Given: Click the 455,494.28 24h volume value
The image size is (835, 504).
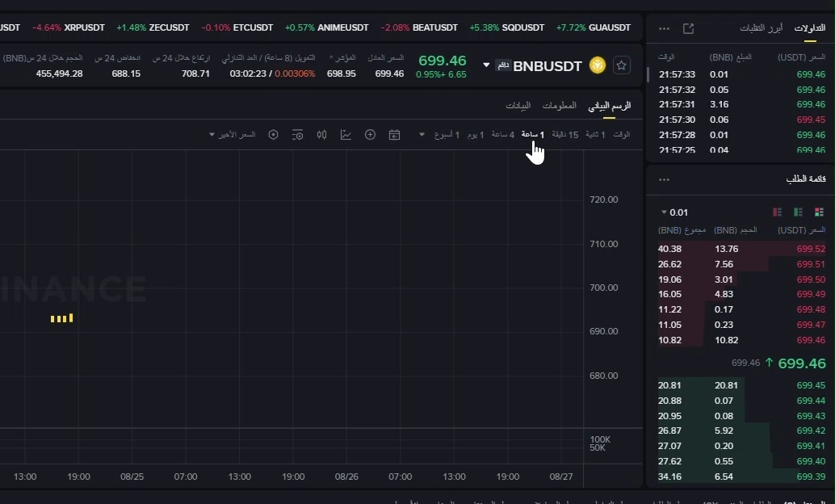Looking at the screenshot, I should [x=59, y=73].
